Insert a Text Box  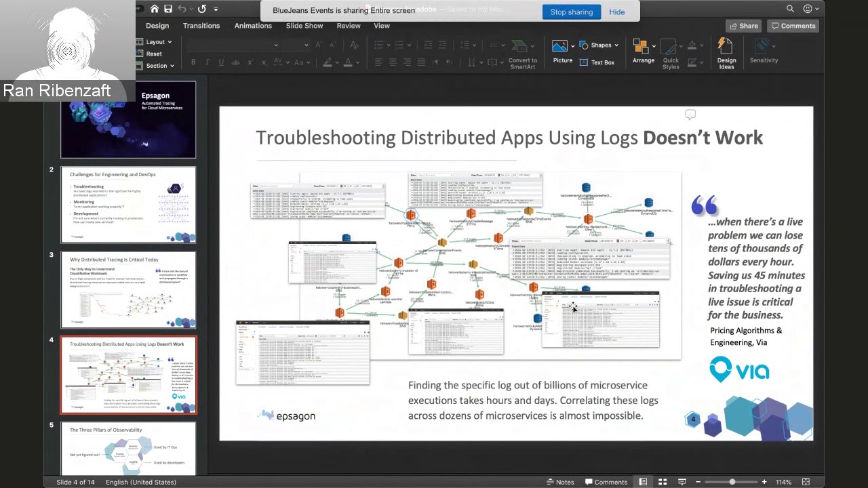[597, 62]
